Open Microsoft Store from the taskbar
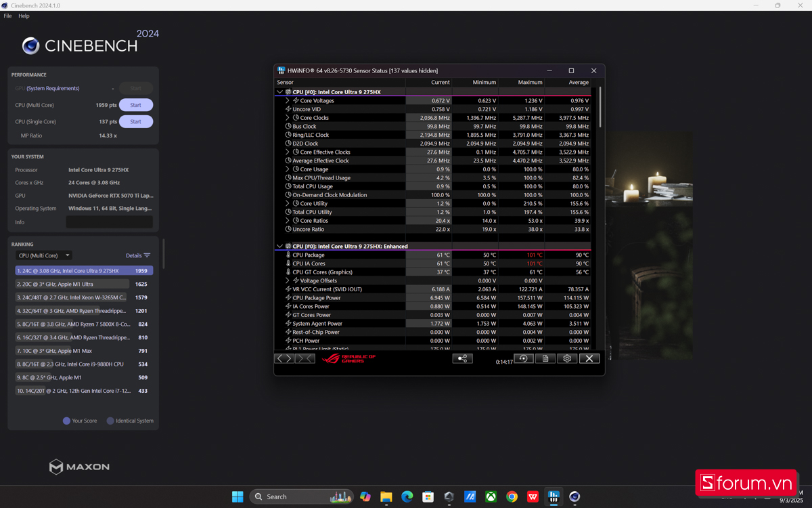The image size is (812, 508). [428, 496]
